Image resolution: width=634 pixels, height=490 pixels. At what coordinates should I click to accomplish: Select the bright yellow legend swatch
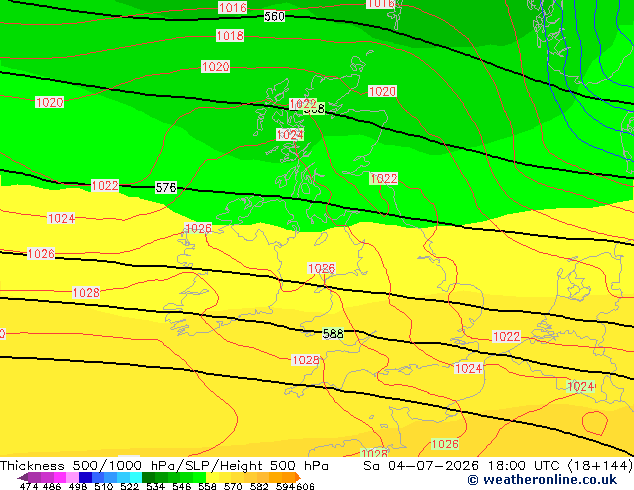(212, 477)
